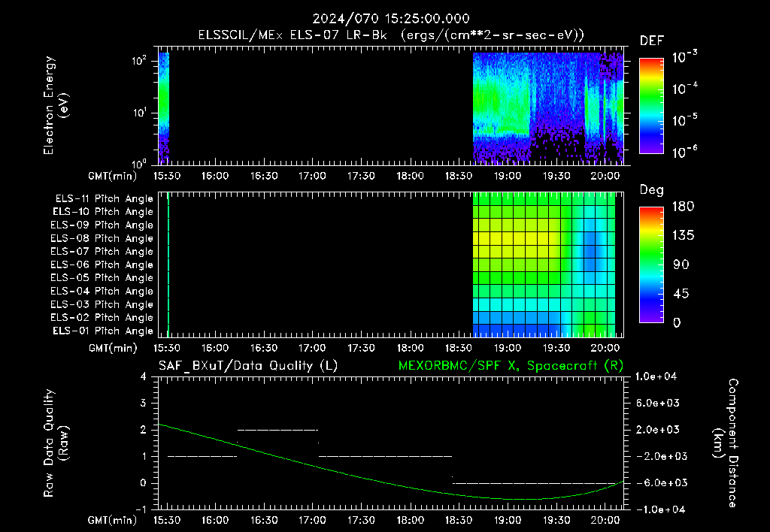Select the ELS-11 Pitch Angle row label

[104, 199]
